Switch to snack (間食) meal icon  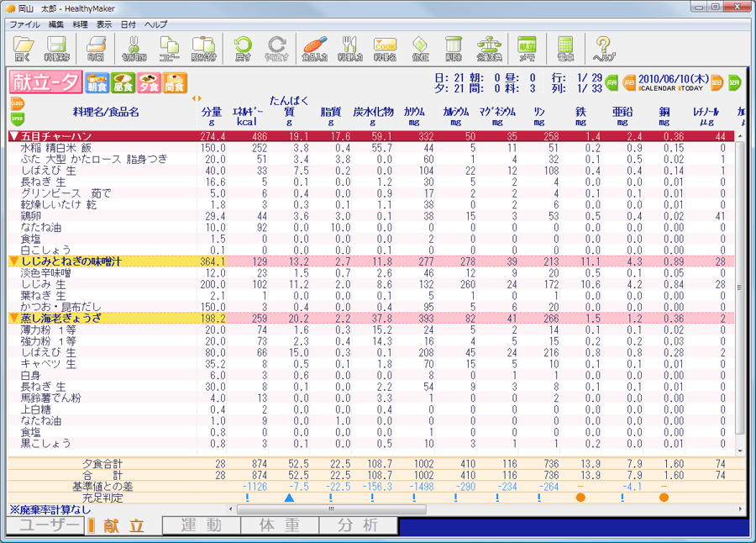(x=175, y=83)
